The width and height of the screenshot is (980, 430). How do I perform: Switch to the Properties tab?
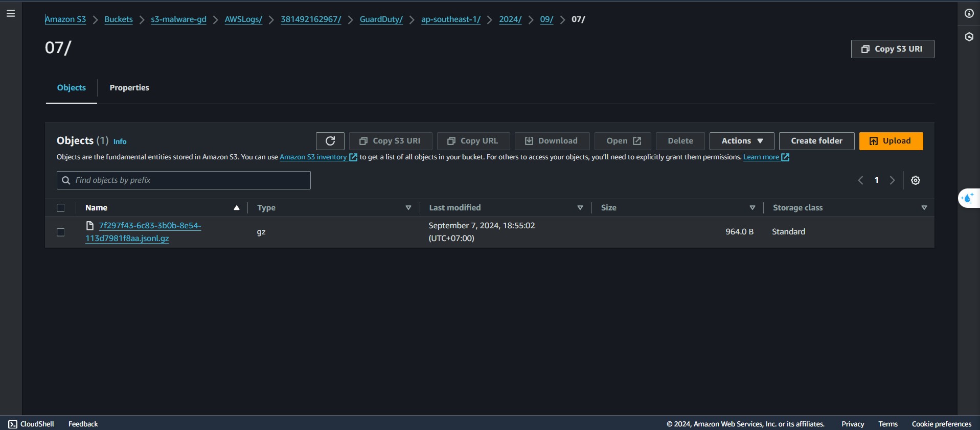click(x=129, y=88)
